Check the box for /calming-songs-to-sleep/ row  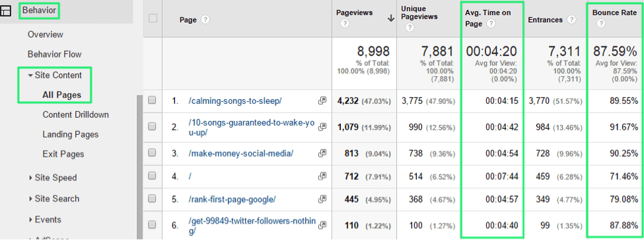152,100
